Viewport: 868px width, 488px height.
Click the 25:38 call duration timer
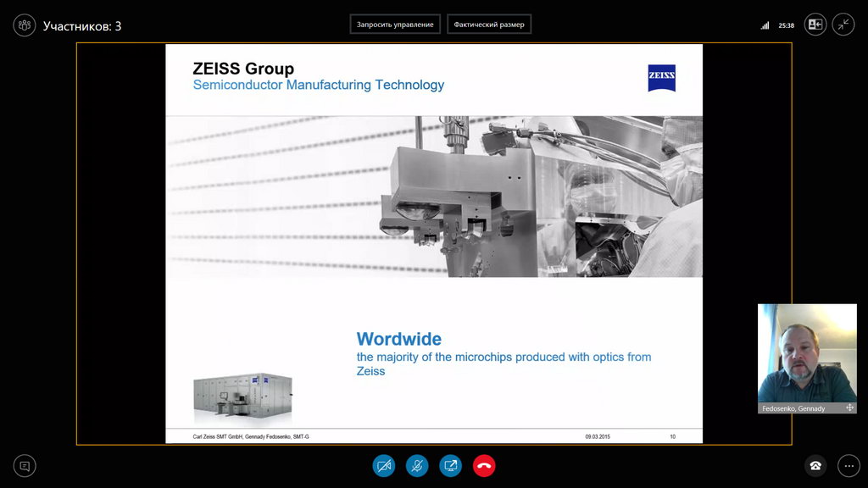click(786, 25)
